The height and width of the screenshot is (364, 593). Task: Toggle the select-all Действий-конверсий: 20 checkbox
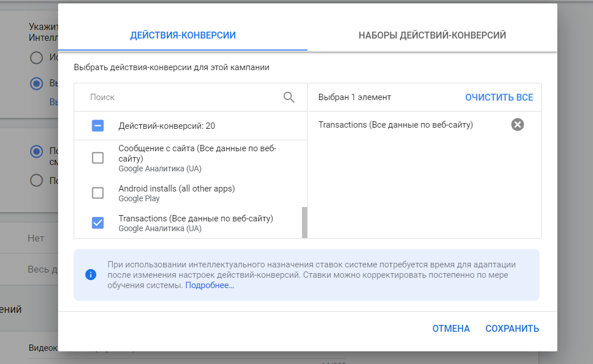coord(98,126)
